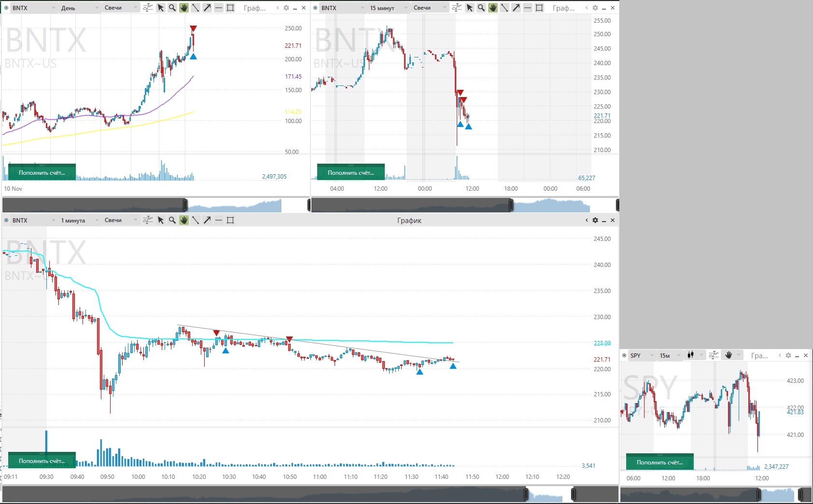Toggle the link radio button in the 15 минут chart
Viewport: 813px width, 504px height.
(315, 8)
